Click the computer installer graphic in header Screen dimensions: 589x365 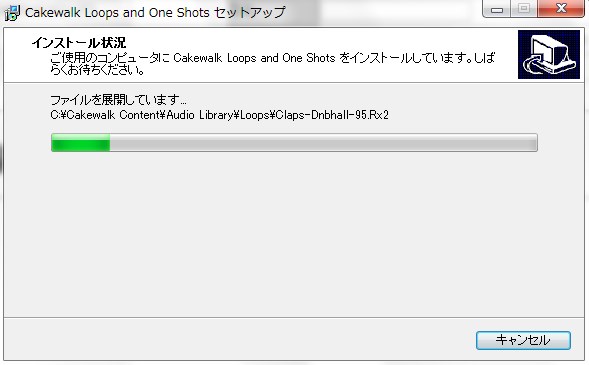click(549, 55)
